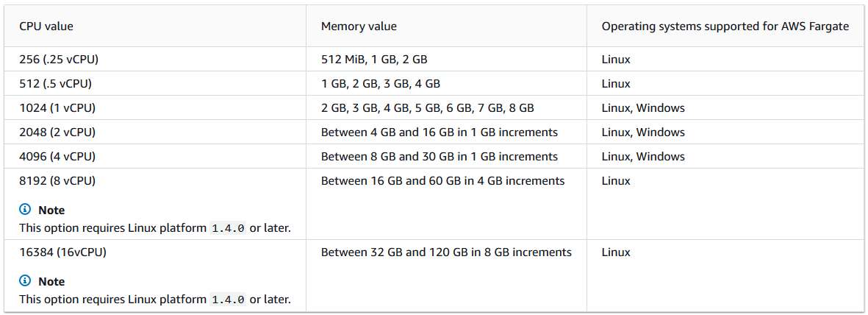Click the "Memory value" column header

pos(359,26)
